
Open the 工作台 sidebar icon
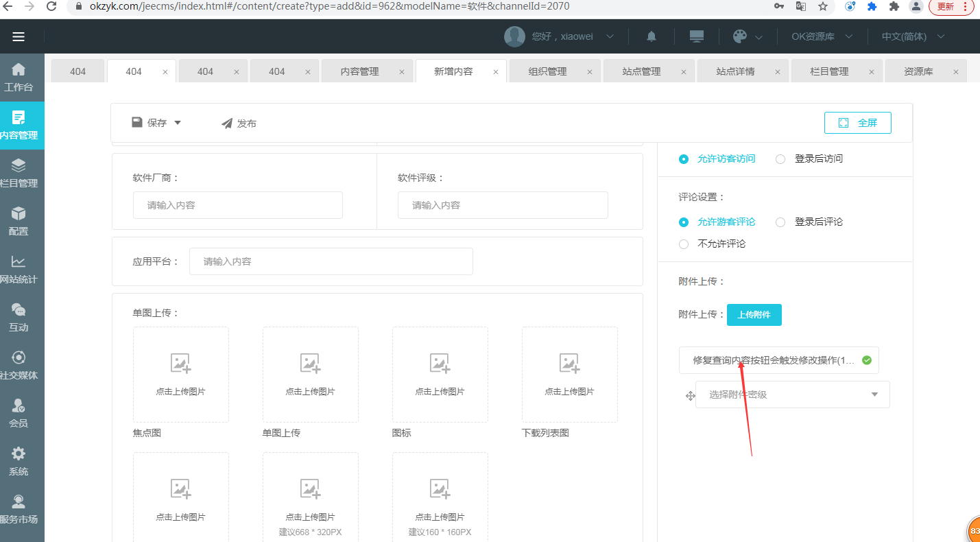click(19, 76)
